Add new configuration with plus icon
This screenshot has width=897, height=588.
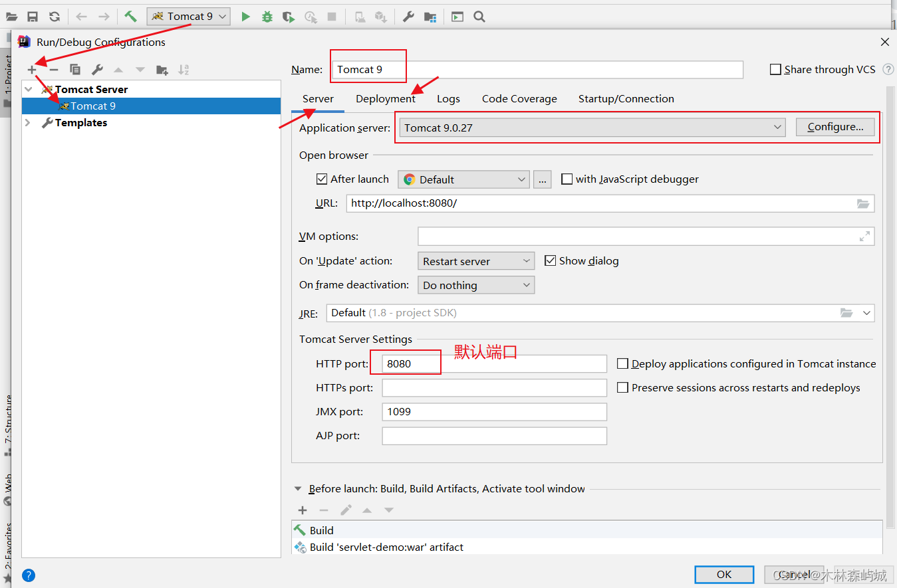click(x=32, y=69)
